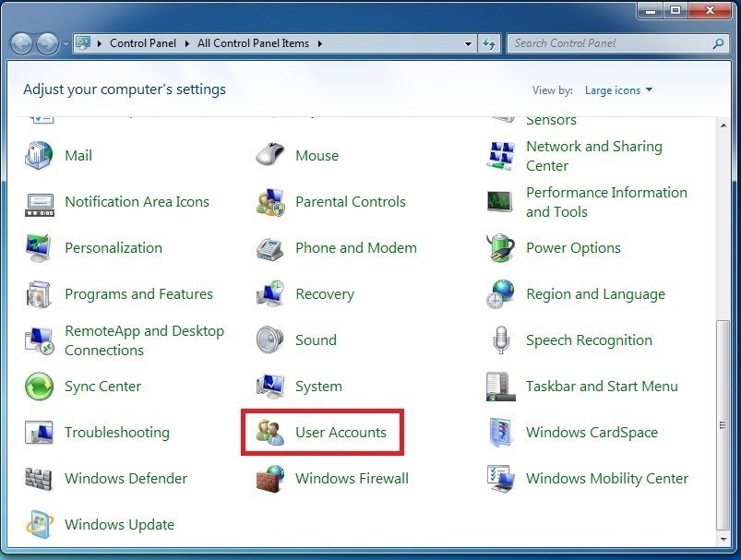Click the search magnifier icon
741x560 pixels.
(x=718, y=43)
